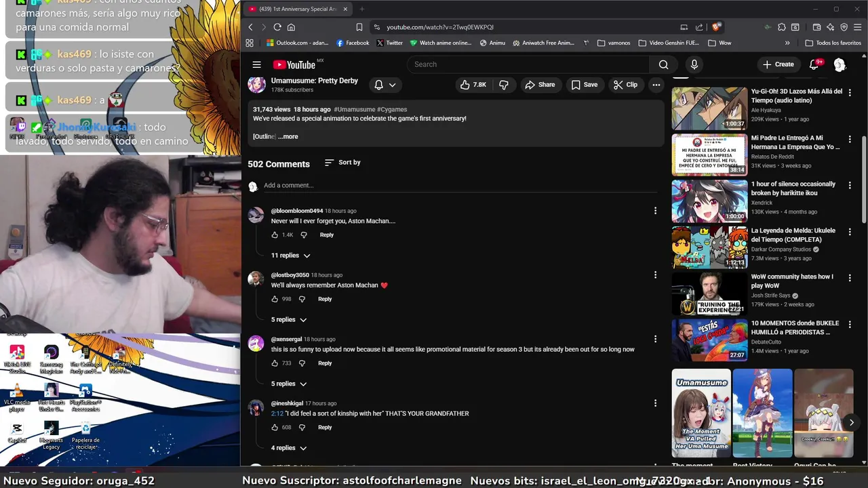The height and width of the screenshot is (488, 868).
Task: Click the search magnifier button
Action: [663, 64]
